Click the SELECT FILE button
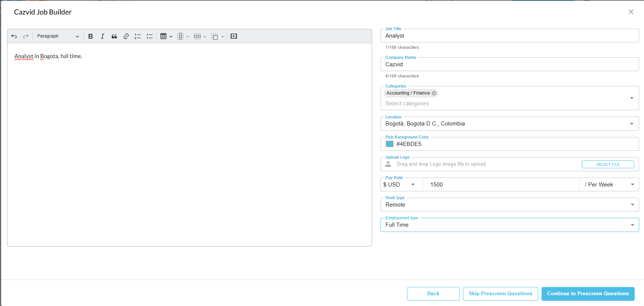The width and height of the screenshot is (644, 306). click(608, 164)
